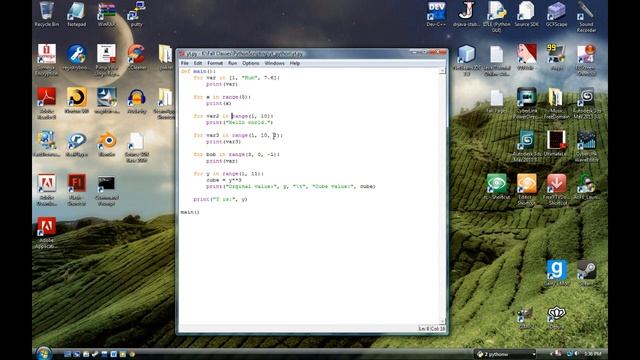Select the IDLE (Python GUI) desktop shortcut
The width and height of the screenshot is (640, 360).
(x=496, y=17)
